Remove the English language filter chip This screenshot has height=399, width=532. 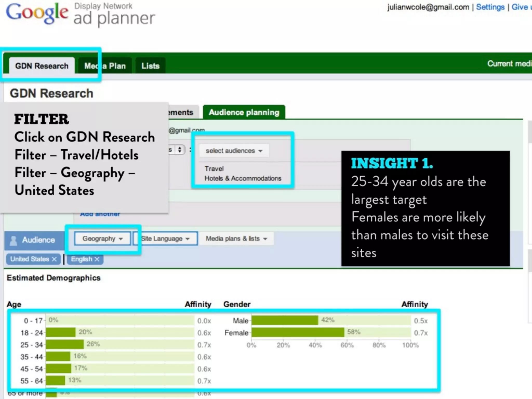pyautogui.click(x=97, y=259)
